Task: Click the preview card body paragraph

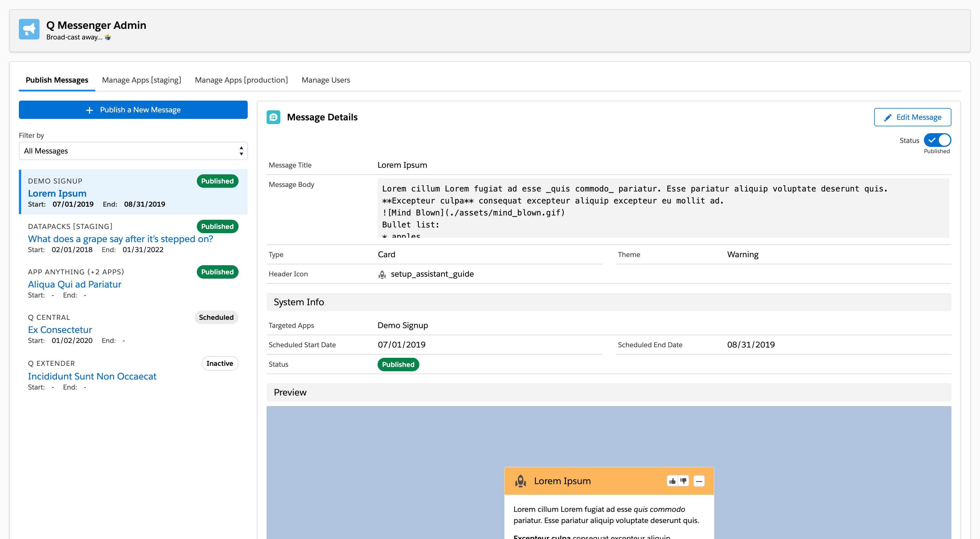Action: pyautogui.click(x=606, y=515)
